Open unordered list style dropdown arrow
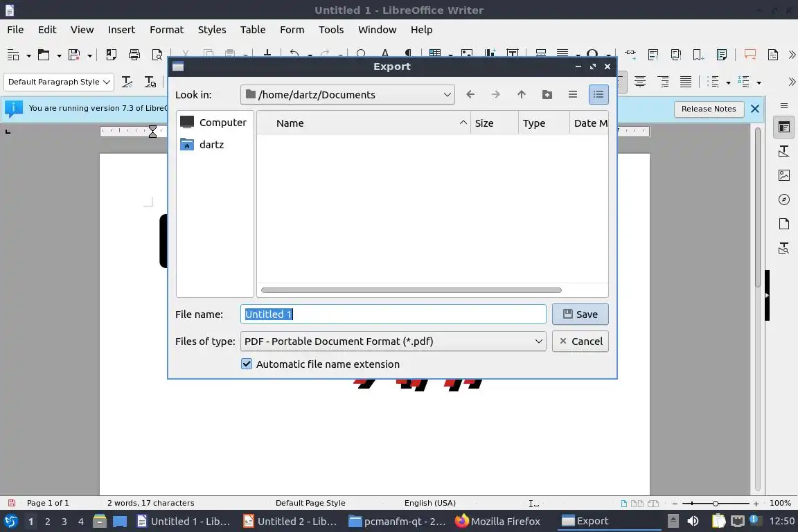This screenshot has width=798, height=532. coord(728,82)
